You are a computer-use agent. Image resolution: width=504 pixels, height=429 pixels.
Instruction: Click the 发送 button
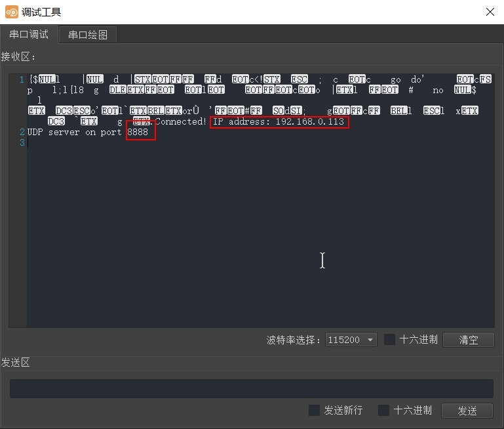point(467,411)
